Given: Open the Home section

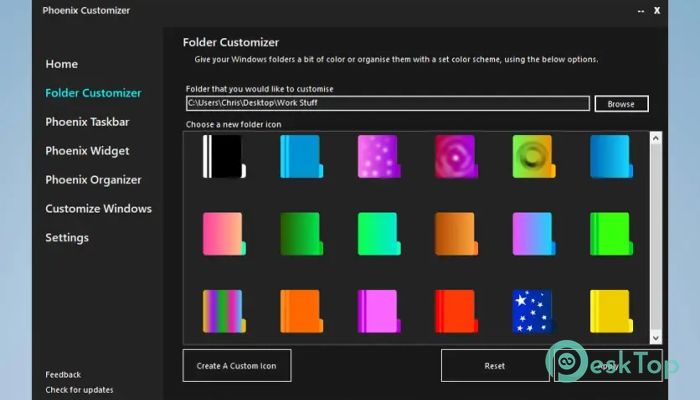Looking at the screenshot, I should [x=62, y=64].
